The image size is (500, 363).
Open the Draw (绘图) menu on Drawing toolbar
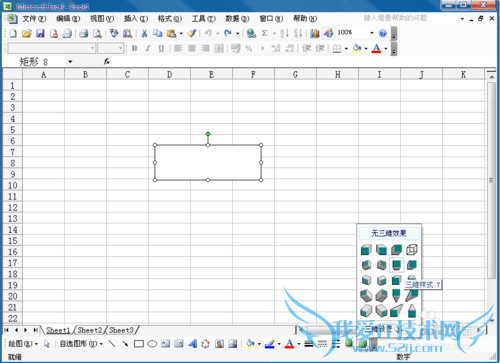(x=23, y=343)
